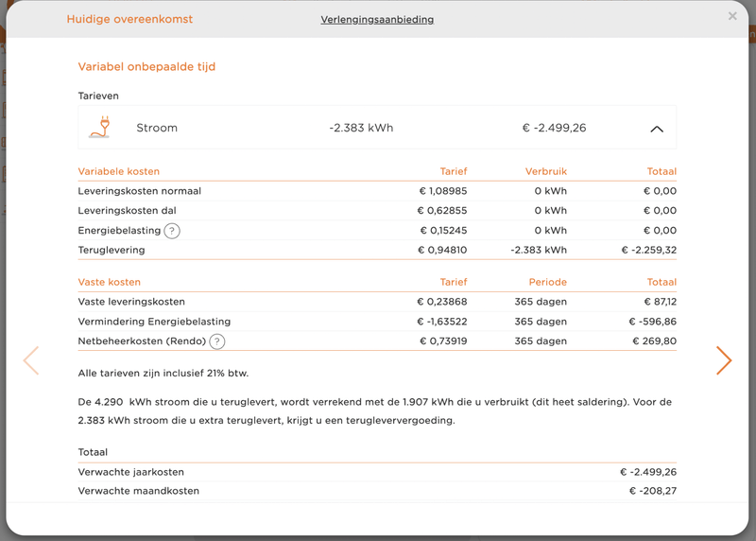Click the Stroom € -2.499,26 amount
Viewport: 756px width, 541px height.
(x=555, y=128)
